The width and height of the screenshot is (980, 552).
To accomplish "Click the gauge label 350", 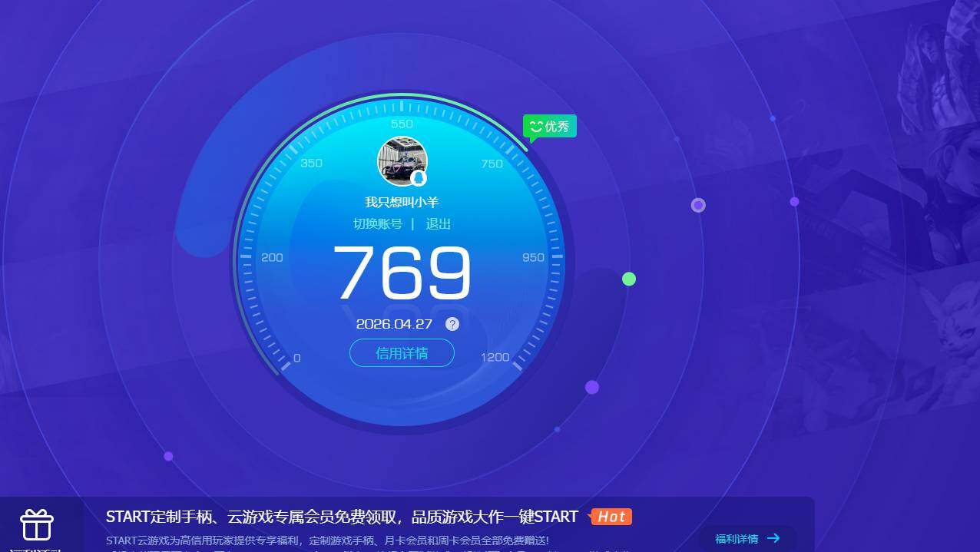I will (x=311, y=163).
